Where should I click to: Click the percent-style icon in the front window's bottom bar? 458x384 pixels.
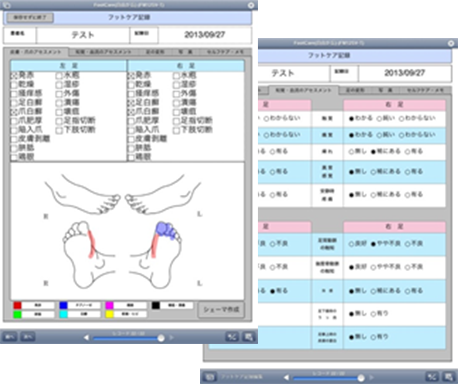232,337
